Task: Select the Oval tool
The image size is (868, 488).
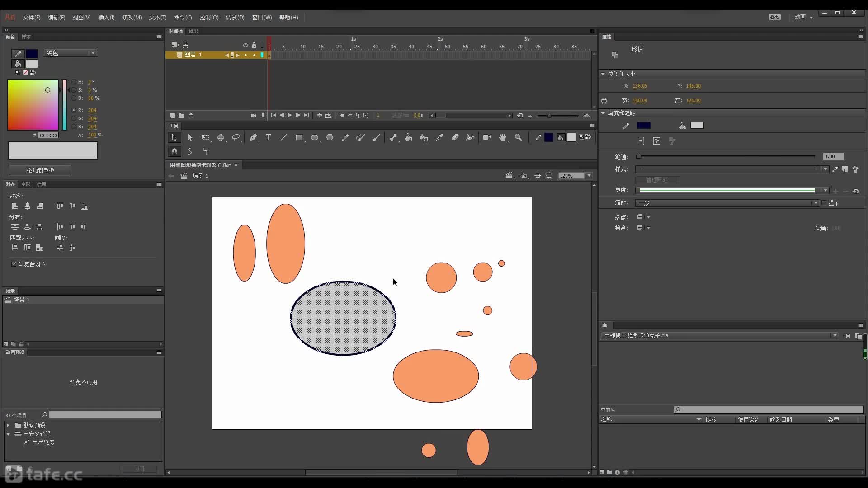Action: click(315, 137)
